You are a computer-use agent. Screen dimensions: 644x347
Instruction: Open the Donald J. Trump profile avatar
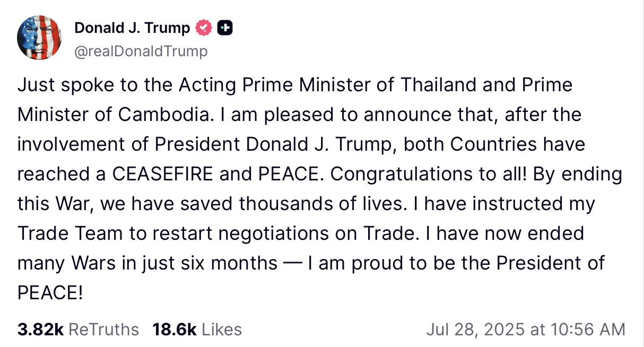click(x=39, y=38)
